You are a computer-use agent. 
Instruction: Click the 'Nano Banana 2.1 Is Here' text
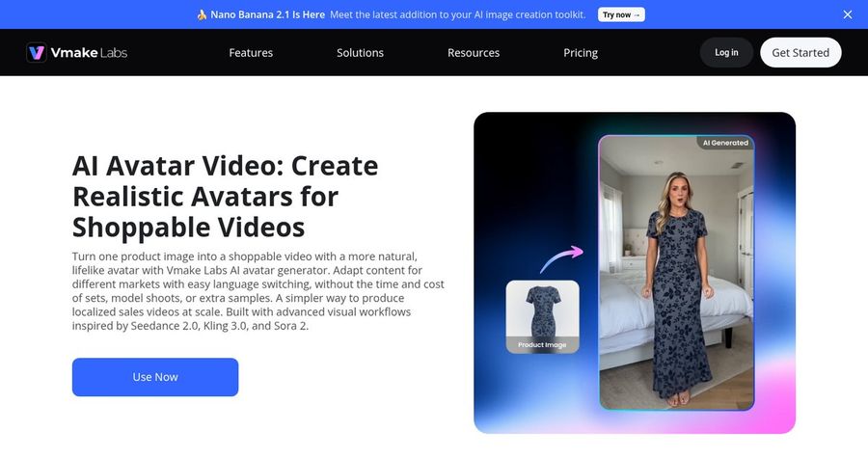pos(267,14)
